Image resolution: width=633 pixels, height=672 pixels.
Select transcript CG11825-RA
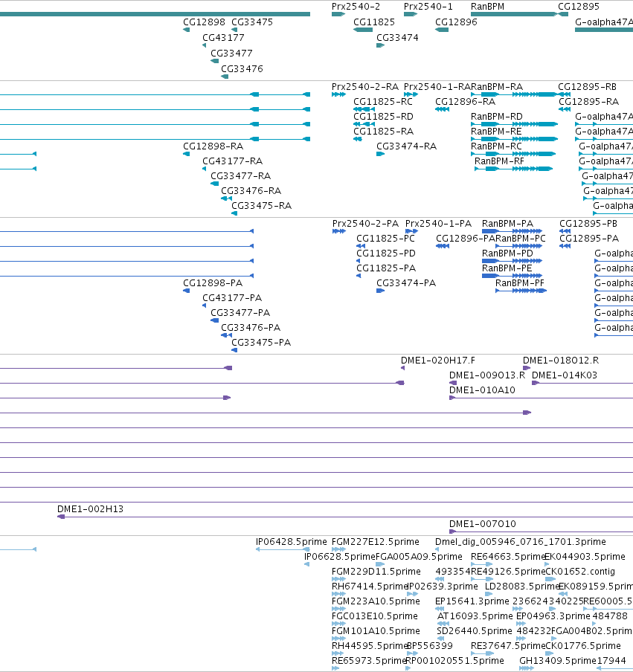coord(383,132)
